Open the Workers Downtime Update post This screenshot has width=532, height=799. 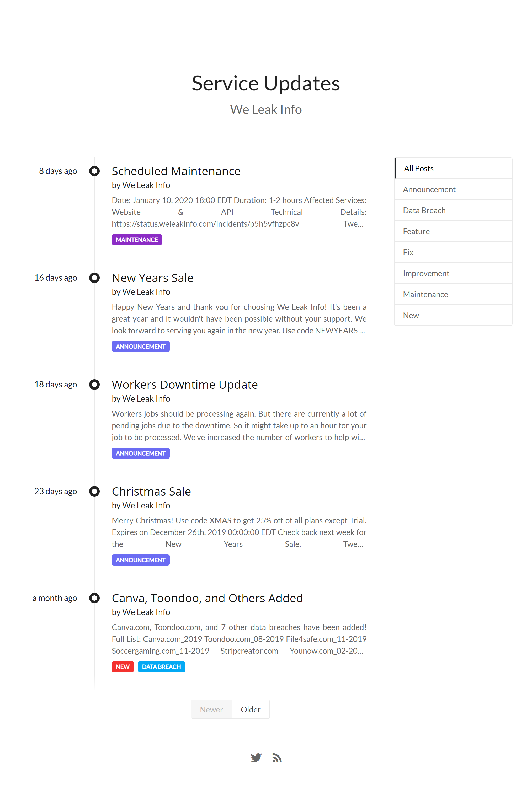click(185, 385)
